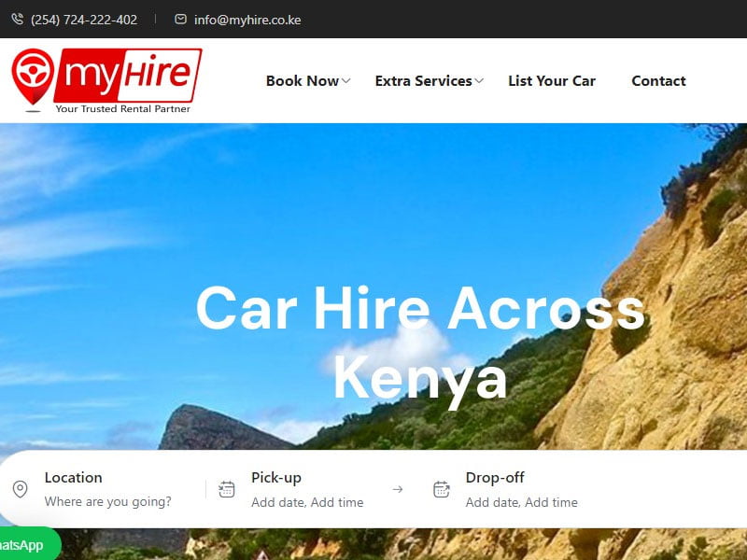Expand the Extra Services chevron
The image size is (747, 560).
(x=479, y=81)
